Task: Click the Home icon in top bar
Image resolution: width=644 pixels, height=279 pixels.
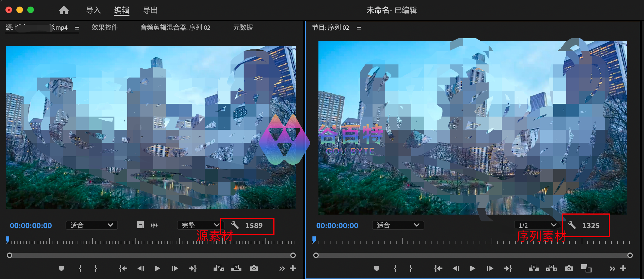Action: (x=64, y=10)
